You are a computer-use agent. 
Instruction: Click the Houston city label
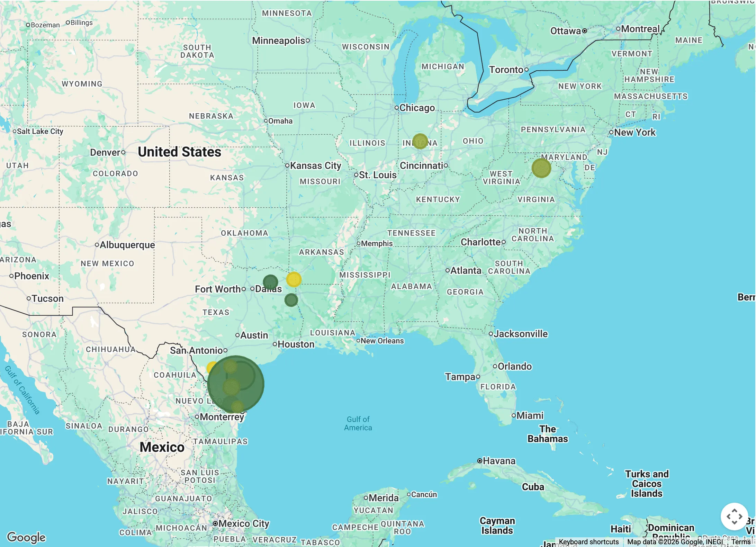[296, 344]
